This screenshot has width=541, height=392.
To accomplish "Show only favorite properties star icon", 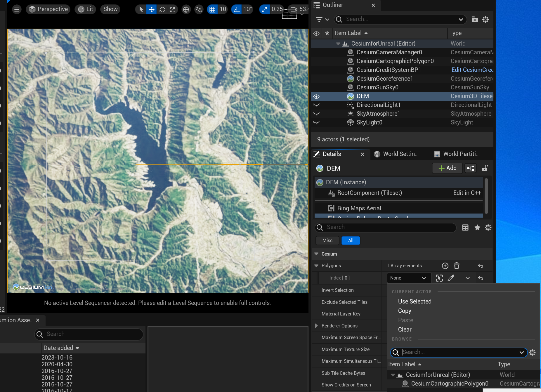I will point(477,228).
